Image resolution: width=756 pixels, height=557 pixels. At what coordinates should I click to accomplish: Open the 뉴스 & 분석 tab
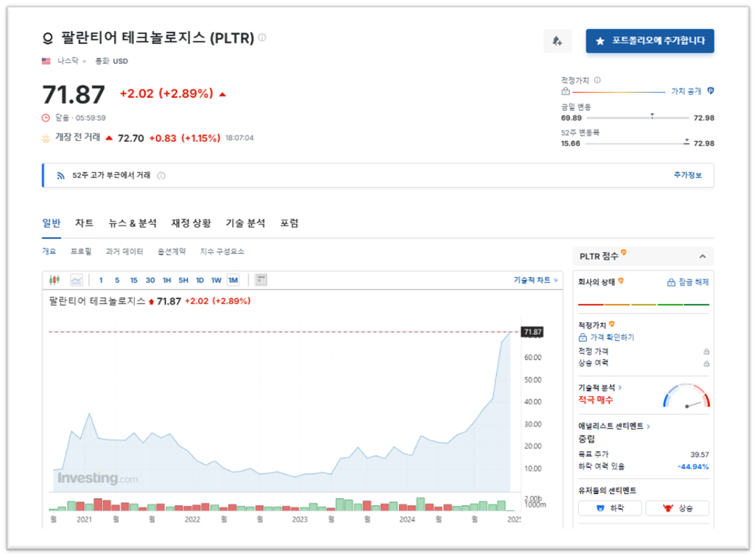132,223
